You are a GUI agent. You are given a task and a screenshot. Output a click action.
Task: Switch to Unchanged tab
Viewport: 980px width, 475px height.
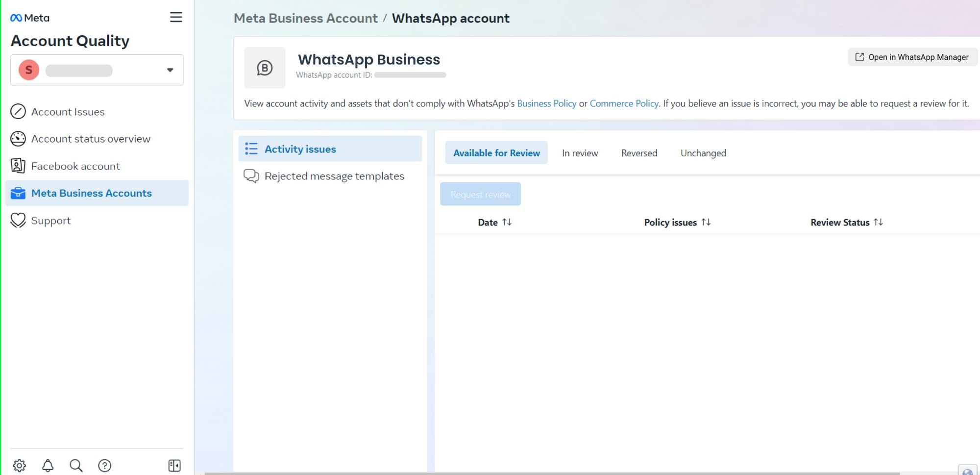703,153
